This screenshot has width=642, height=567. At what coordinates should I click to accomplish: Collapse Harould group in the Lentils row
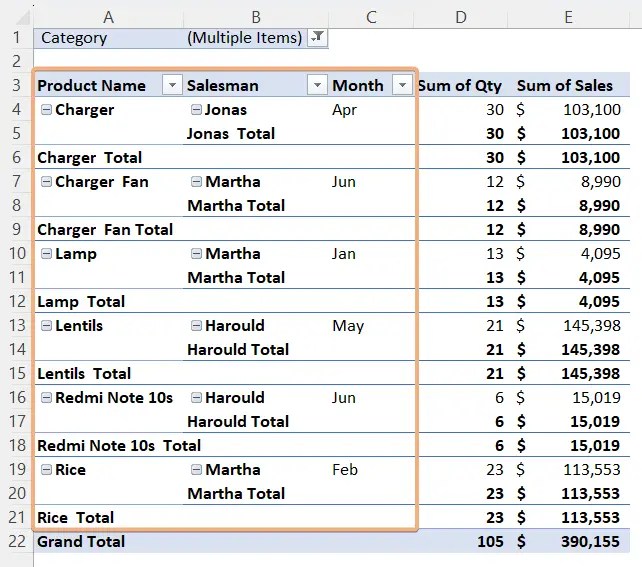(x=197, y=325)
